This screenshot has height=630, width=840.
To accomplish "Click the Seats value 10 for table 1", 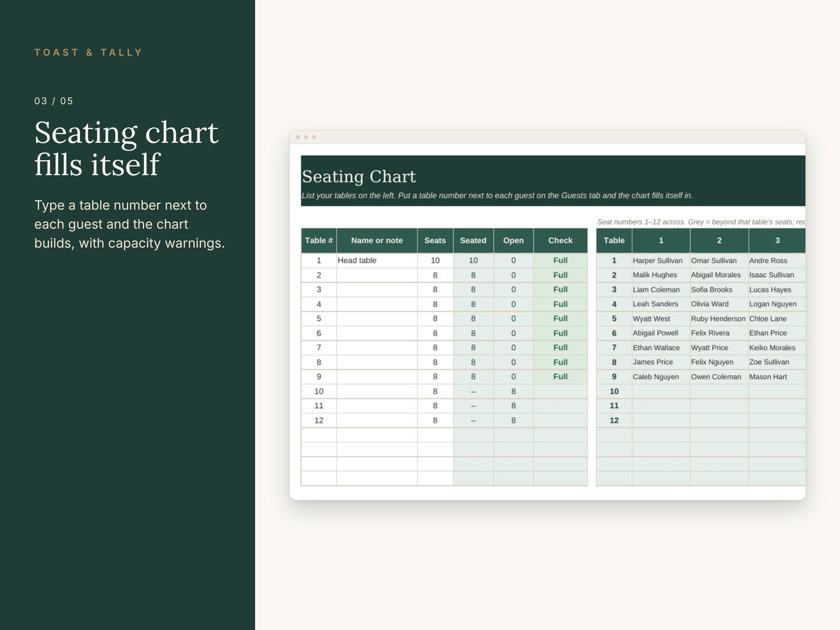I will point(435,260).
